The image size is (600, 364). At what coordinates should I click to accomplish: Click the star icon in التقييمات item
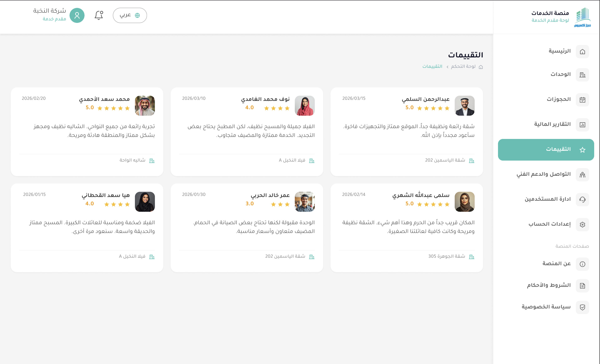pyautogui.click(x=583, y=150)
